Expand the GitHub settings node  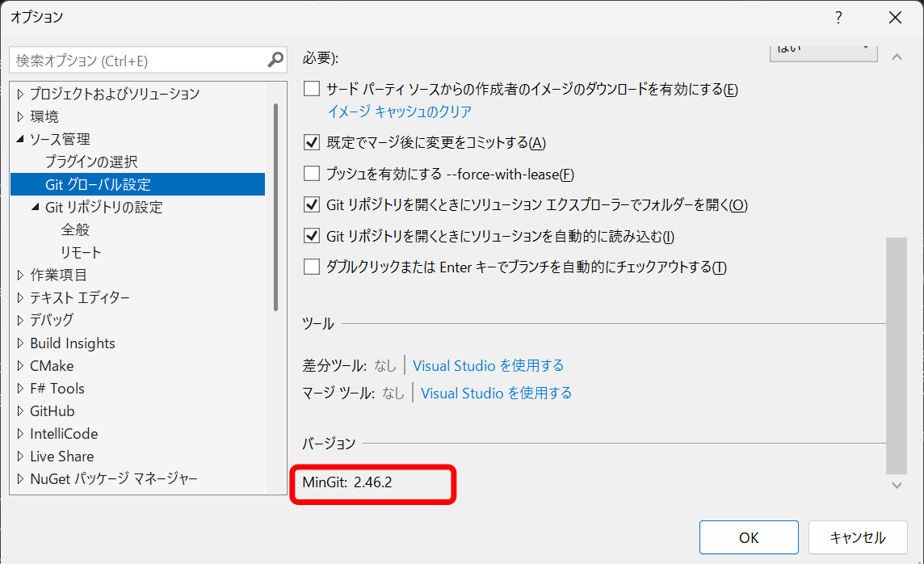19,410
